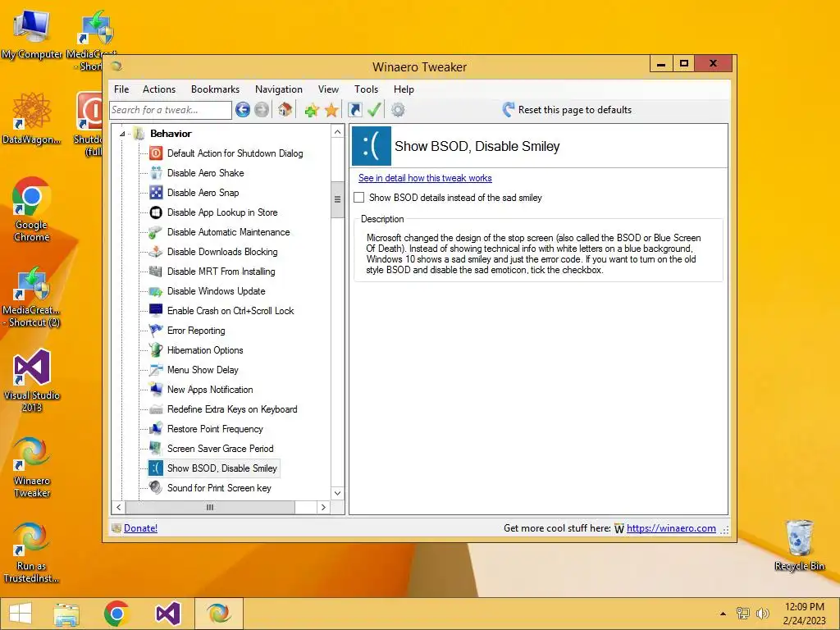Go to home page via house icon
Viewport: 840px width, 630px height.
coord(285,110)
